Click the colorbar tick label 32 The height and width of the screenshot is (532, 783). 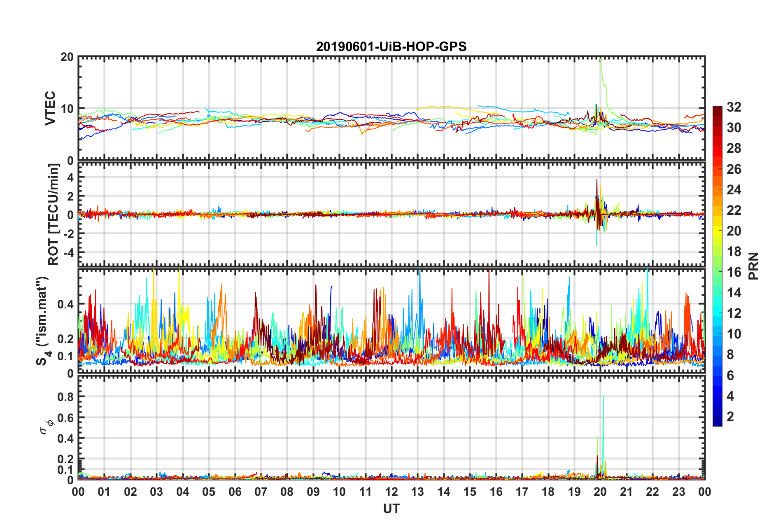[734, 107]
